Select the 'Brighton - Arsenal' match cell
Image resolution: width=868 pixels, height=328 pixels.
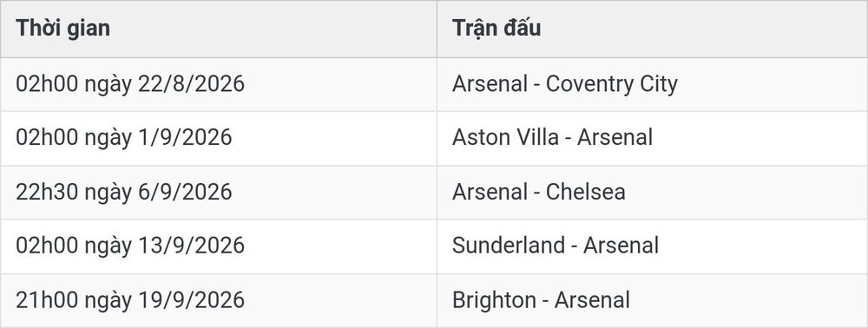pos(652,300)
